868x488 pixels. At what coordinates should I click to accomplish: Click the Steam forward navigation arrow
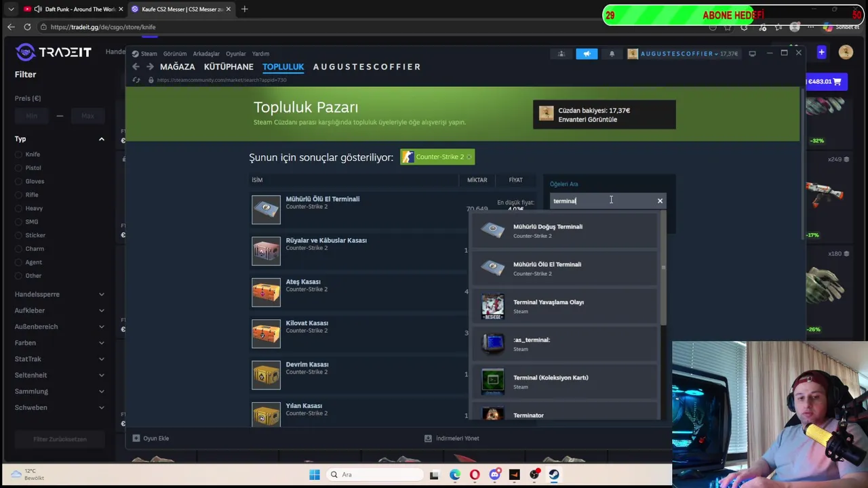[x=150, y=66]
